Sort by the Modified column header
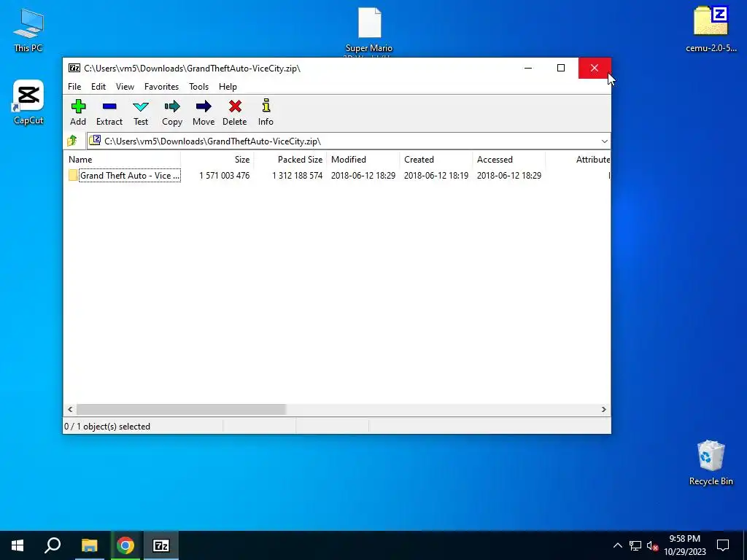This screenshot has width=747, height=560. click(x=363, y=160)
